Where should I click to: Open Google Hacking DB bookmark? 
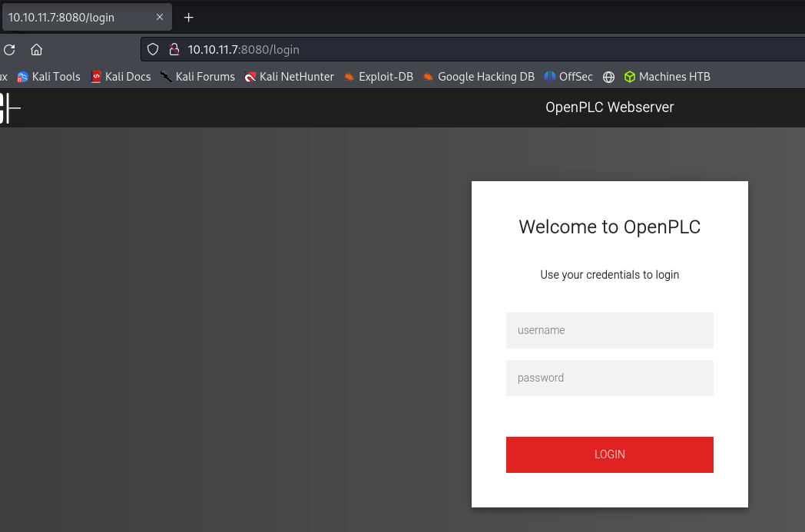[x=479, y=77]
